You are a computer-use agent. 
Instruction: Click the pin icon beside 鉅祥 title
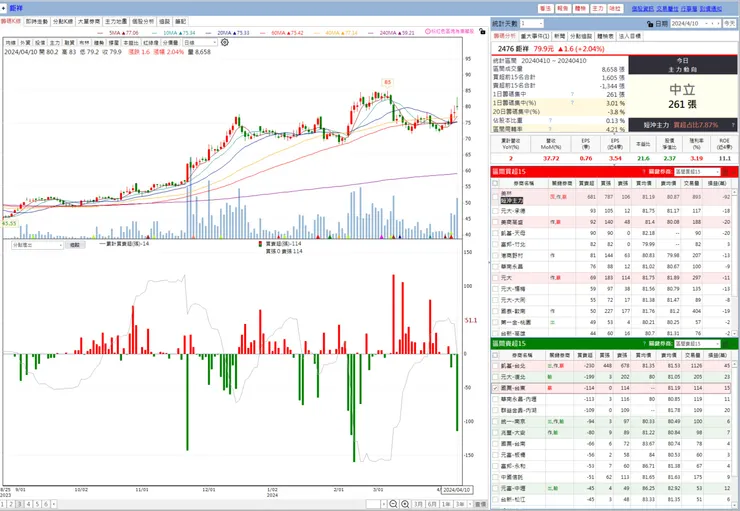coord(3,8)
